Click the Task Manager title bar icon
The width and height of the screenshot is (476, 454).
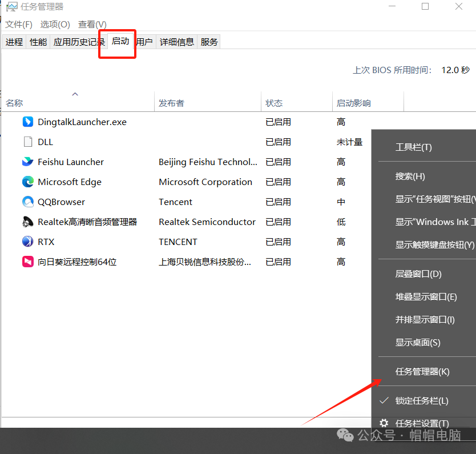point(12,7)
